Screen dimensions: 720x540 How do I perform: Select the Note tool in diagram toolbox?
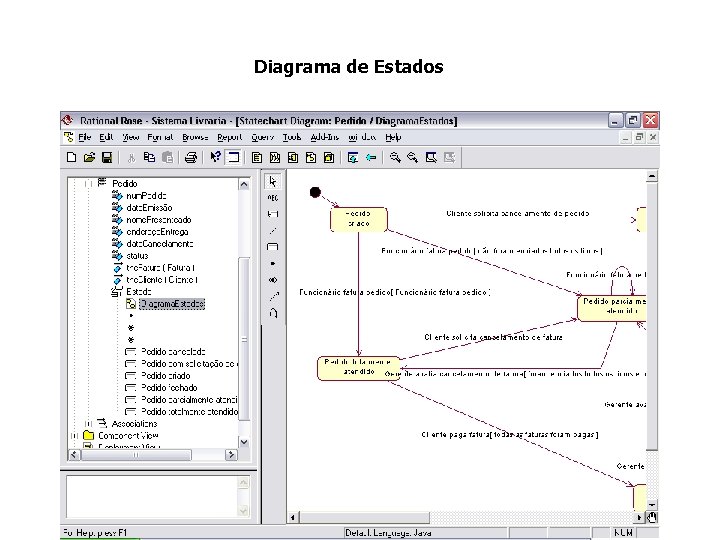click(x=273, y=214)
